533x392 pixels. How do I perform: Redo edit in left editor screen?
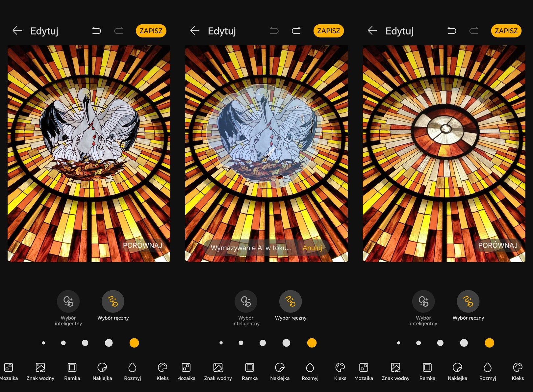click(118, 31)
